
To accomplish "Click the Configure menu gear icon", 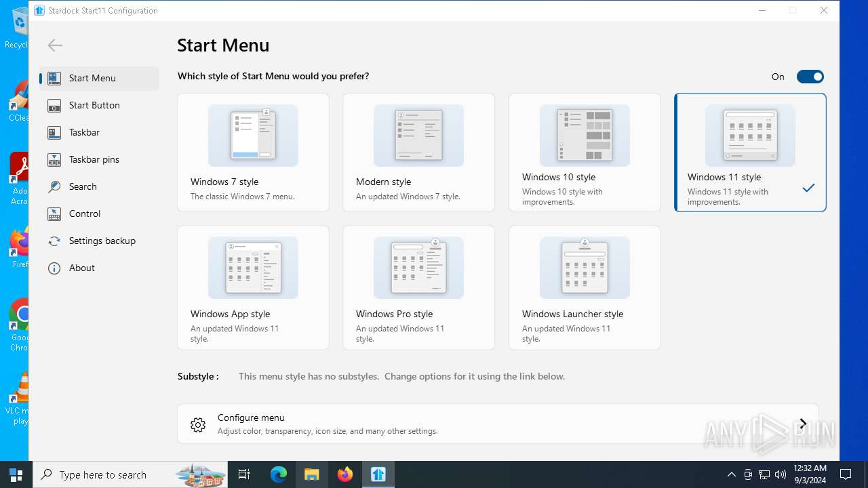I will (x=198, y=424).
